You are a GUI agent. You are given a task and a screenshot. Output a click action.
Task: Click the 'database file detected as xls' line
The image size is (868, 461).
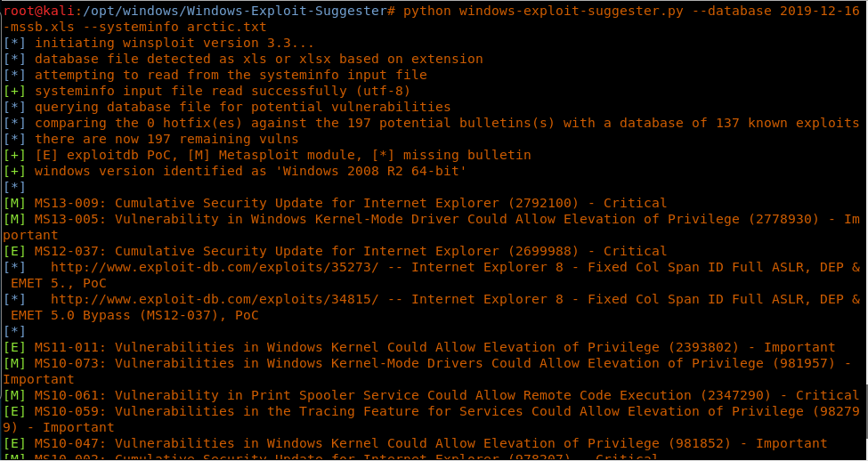[x=258, y=59]
